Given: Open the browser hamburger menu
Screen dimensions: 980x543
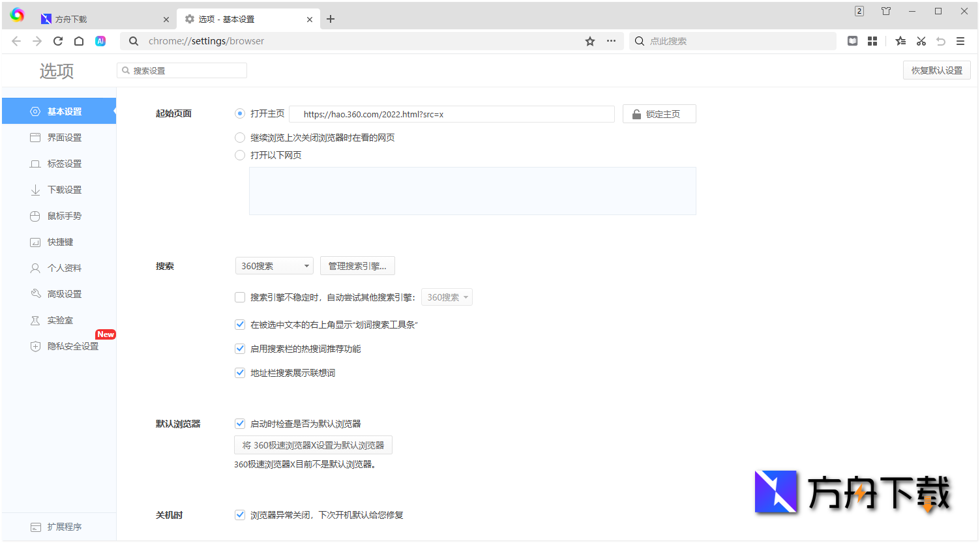Looking at the screenshot, I should [960, 40].
